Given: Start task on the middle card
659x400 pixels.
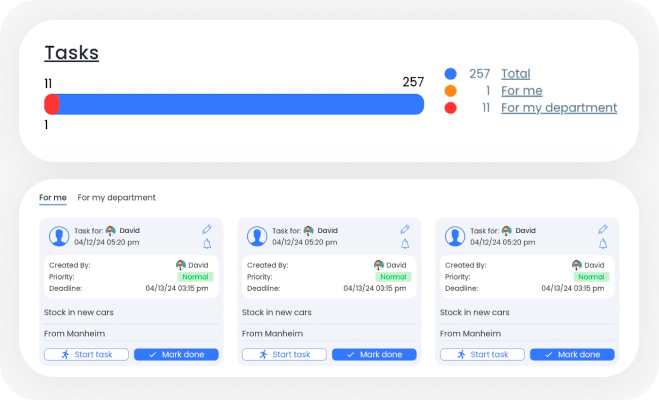Looking at the screenshot, I should tap(285, 355).
